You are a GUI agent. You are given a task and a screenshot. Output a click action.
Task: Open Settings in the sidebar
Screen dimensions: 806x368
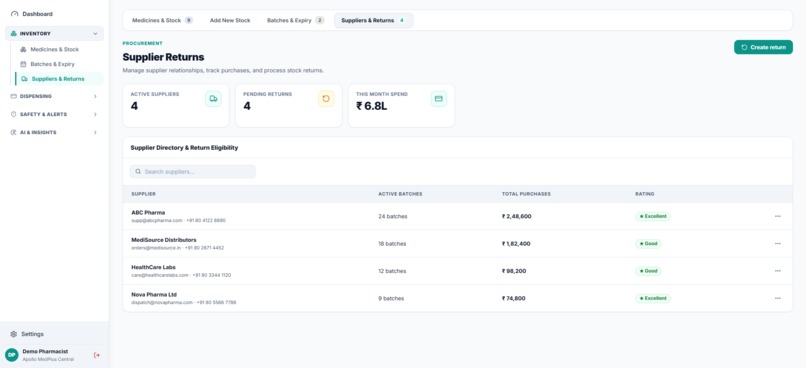(x=32, y=334)
